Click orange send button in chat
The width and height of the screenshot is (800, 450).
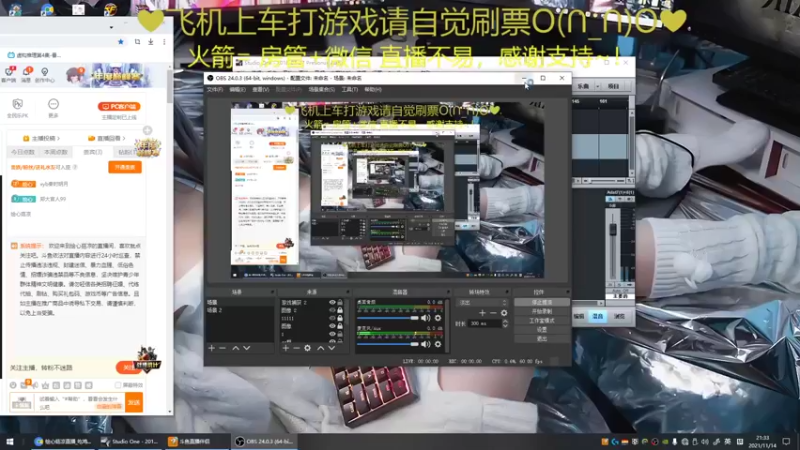(134, 403)
